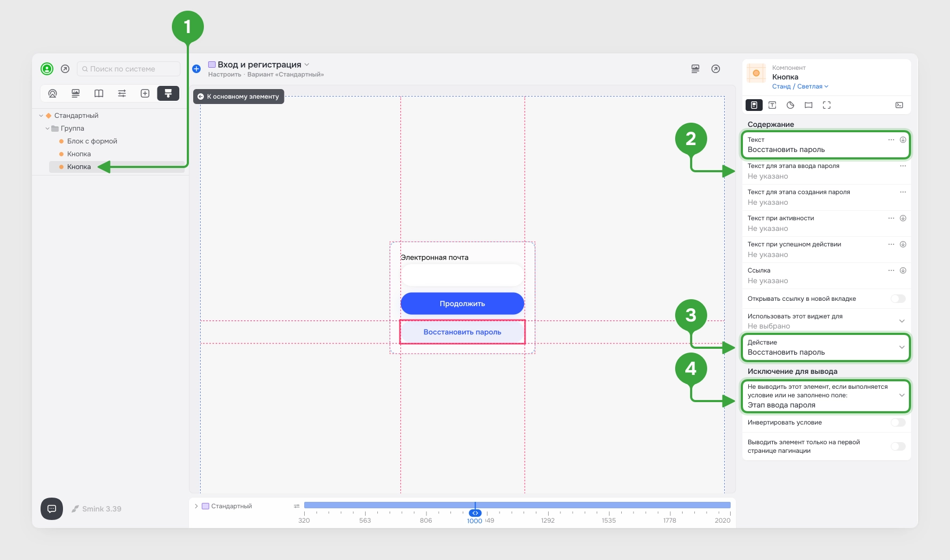Open the "Станд / Светлая" theme selector
This screenshot has height=560, width=950.
coord(800,86)
